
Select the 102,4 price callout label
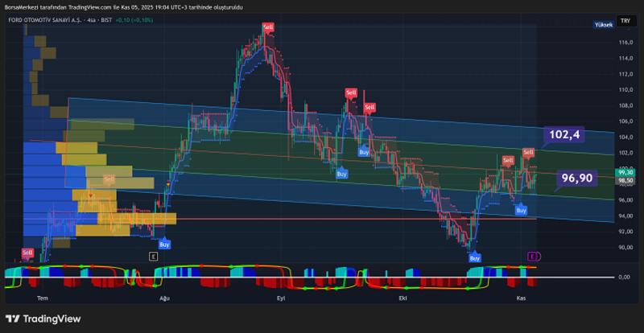pos(564,134)
